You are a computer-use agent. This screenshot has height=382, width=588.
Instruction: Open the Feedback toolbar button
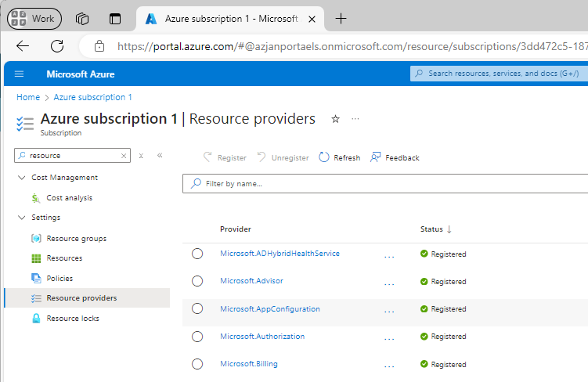pyautogui.click(x=395, y=157)
